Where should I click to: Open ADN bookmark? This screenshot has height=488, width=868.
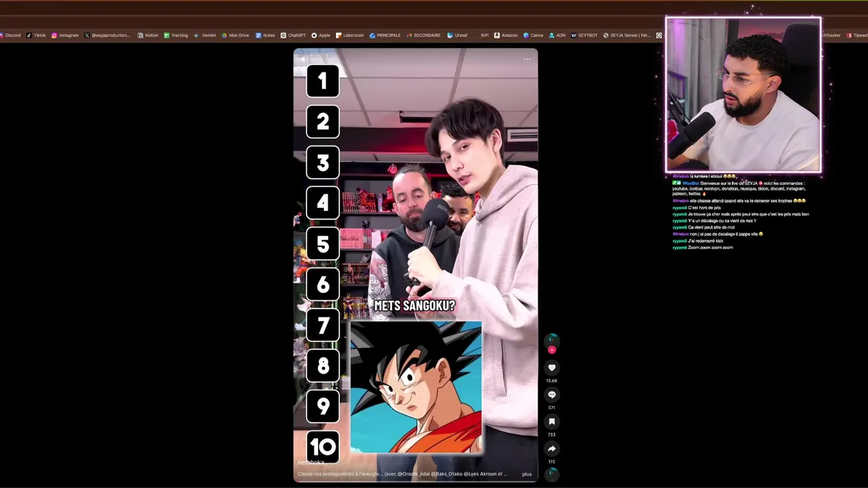point(557,35)
